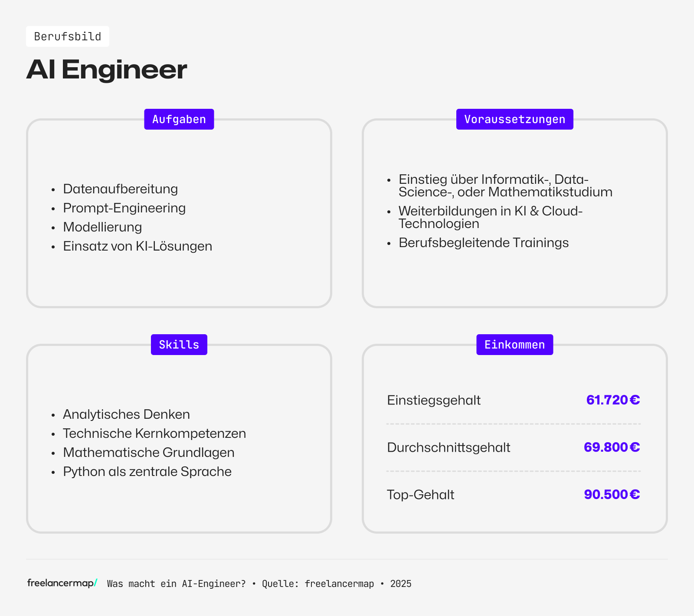Screen dimensions: 694x616
Task: Click the Mathematische Grundlagen skill
Action: (148, 453)
